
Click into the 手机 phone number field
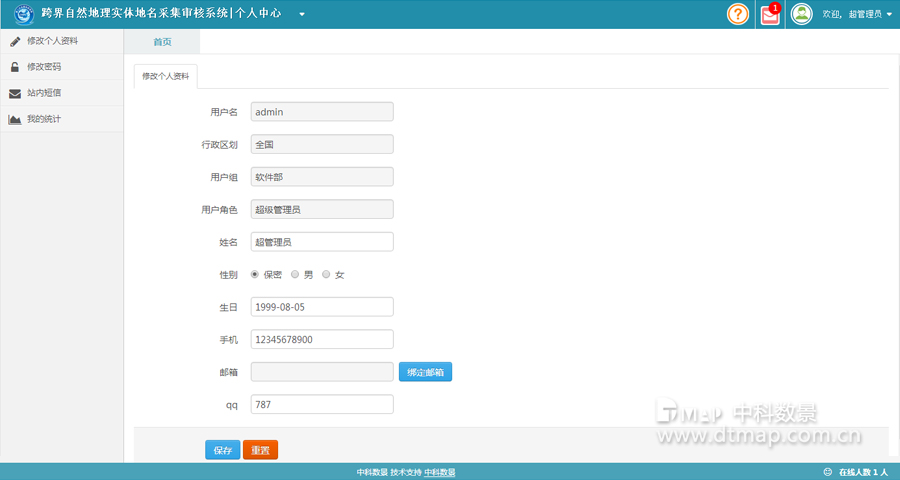point(321,340)
